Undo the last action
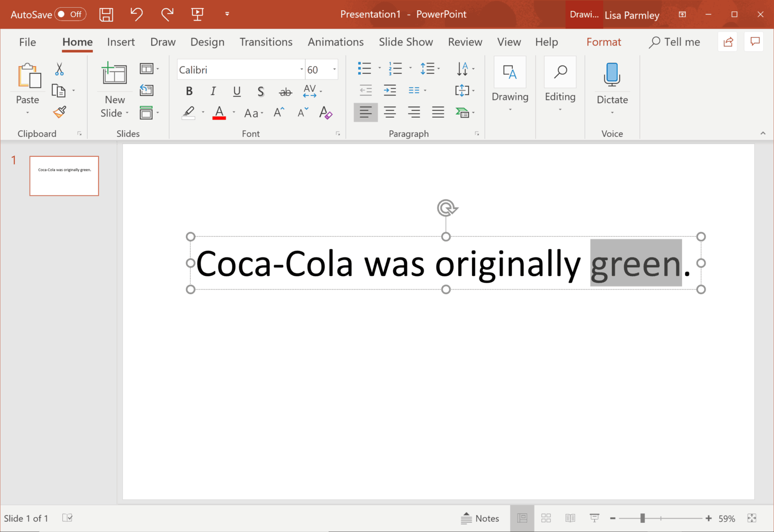The width and height of the screenshot is (774, 532). (136, 14)
